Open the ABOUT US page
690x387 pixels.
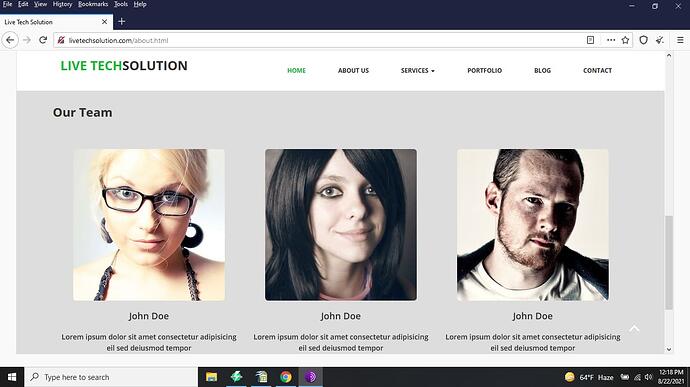tap(353, 70)
